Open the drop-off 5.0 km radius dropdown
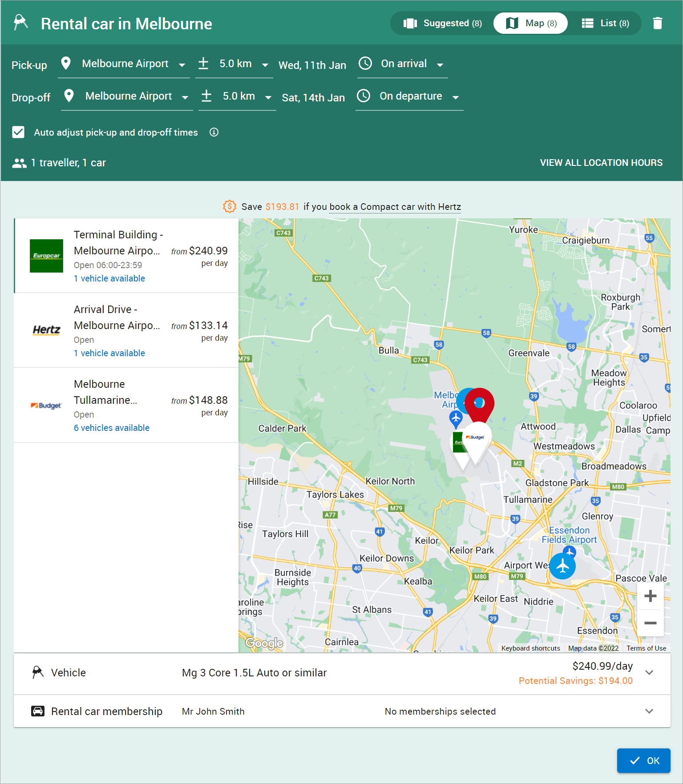The width and height of the screenshot is (683, 784). pos(237,96)
